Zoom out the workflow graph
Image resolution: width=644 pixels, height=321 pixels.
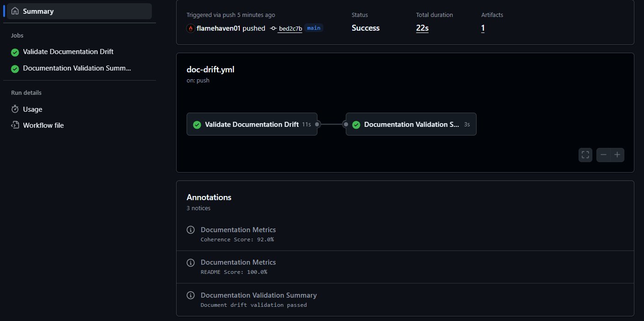tap(604, 155)
